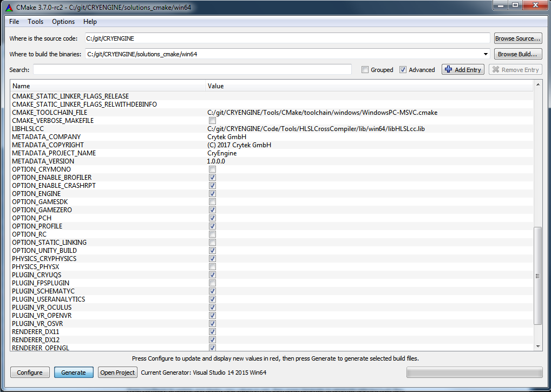Click the Search input field
The width and height of the screenshot is (551, 392).
(192, 69)
